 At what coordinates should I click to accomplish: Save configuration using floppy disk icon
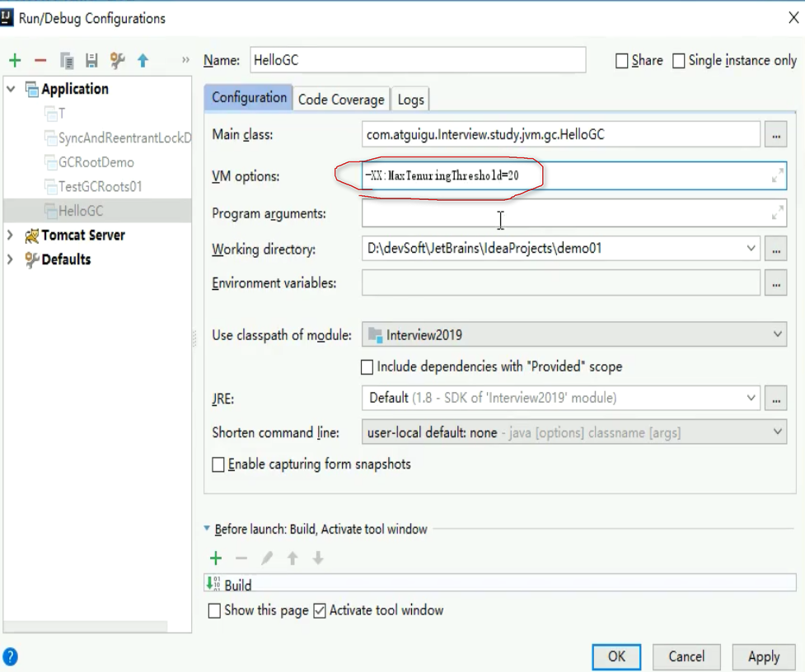tap(91, 61)
